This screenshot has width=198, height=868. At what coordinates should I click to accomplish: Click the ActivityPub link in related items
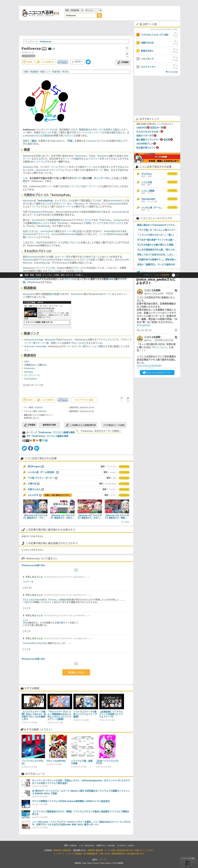(30, 378)
